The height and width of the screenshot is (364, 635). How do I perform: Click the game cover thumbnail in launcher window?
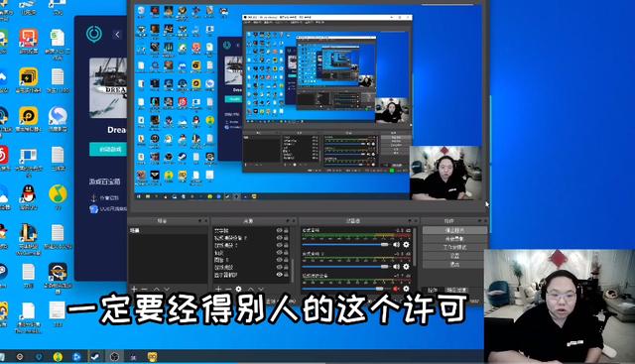pyautogui.click(x=108, y=87)
